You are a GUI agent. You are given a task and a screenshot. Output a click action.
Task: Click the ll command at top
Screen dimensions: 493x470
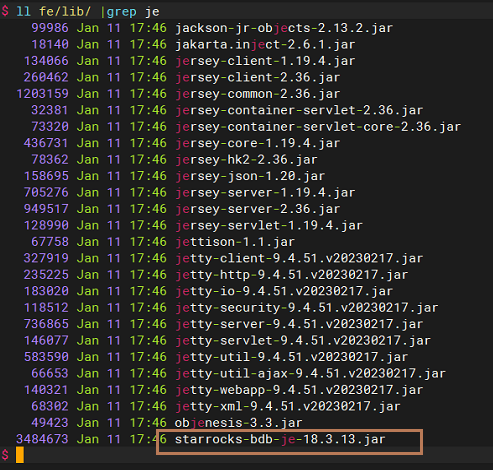click(x=23, y=12)
